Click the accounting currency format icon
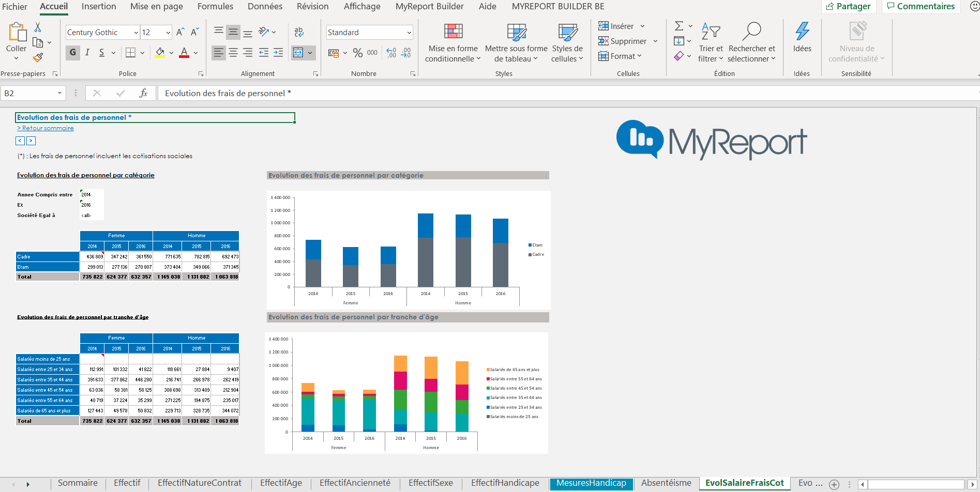Viewport: 980px width, 492px height. (x=334, y=53)
